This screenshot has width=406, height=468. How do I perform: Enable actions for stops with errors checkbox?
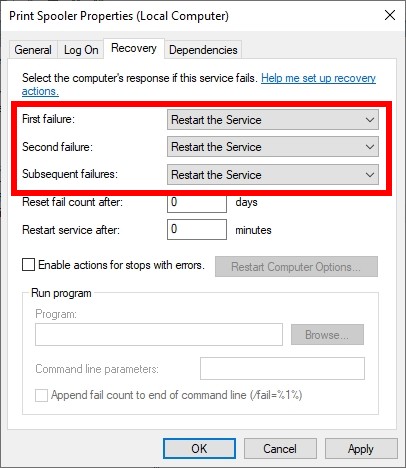[x=28, y=265]
